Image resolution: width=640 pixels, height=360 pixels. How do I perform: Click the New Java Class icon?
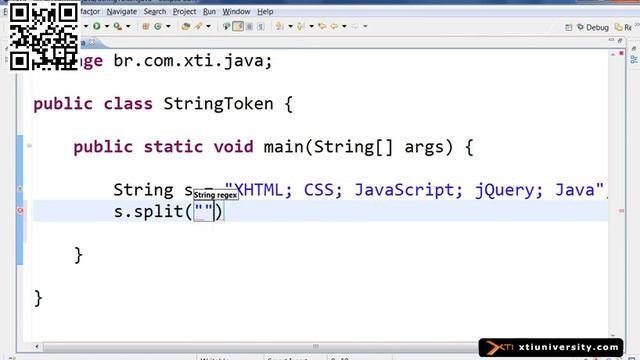[x=158, y=27]
